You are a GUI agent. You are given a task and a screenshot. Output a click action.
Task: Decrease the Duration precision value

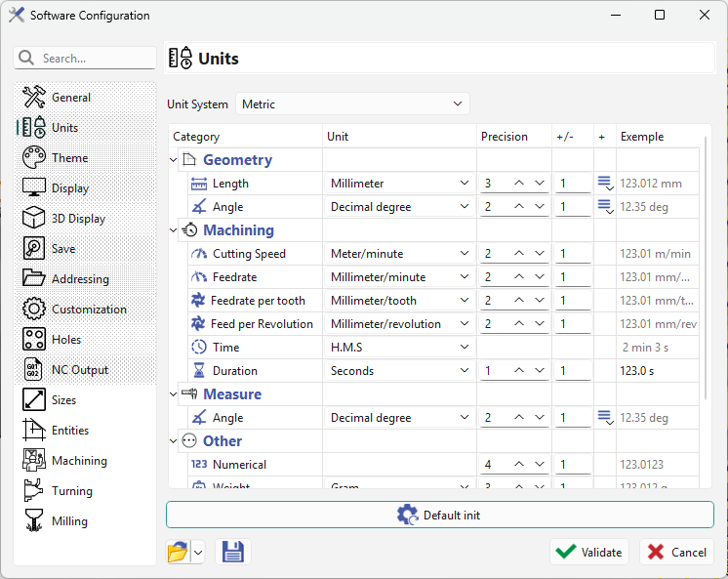pos(540,371)
